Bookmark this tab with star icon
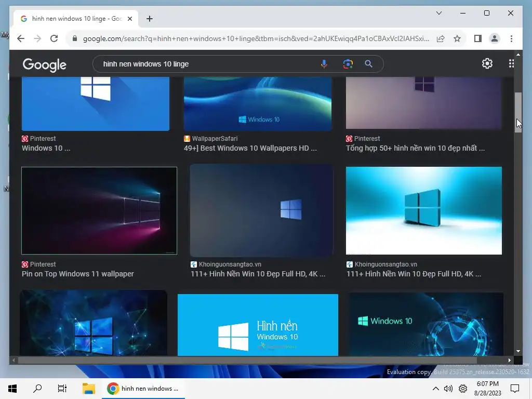532x399 pixels. [x=457, y=38]
